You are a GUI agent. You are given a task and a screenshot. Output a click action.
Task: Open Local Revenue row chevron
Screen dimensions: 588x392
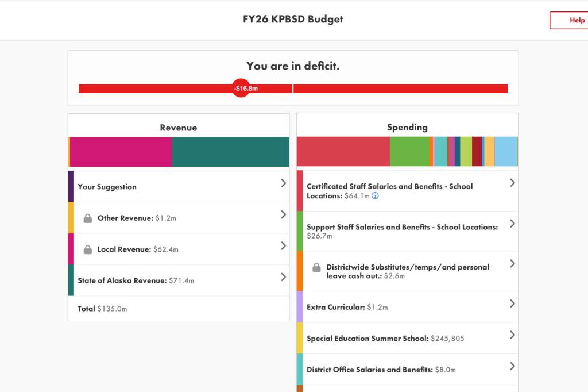click(283, 245)
